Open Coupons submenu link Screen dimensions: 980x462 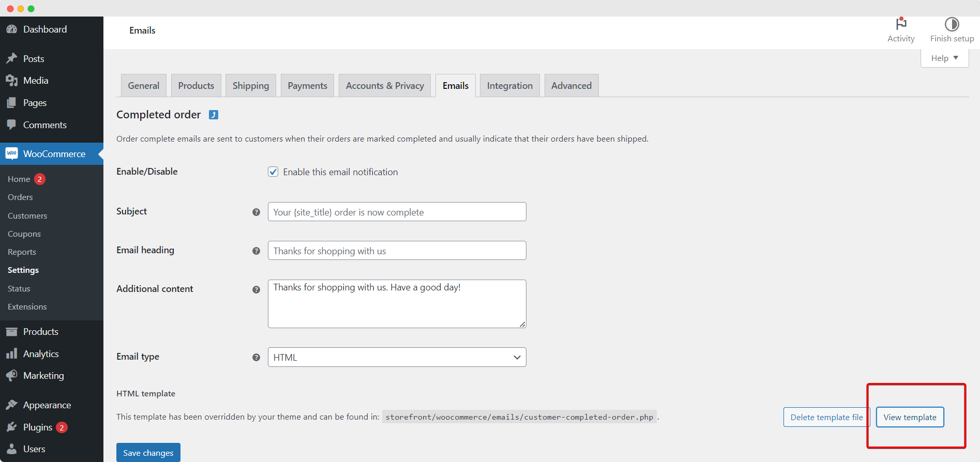click(24, 234)
